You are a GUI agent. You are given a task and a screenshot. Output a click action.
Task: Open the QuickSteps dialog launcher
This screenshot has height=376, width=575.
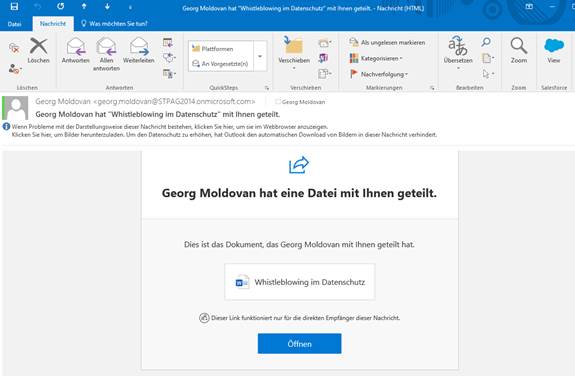coord(267,88)
